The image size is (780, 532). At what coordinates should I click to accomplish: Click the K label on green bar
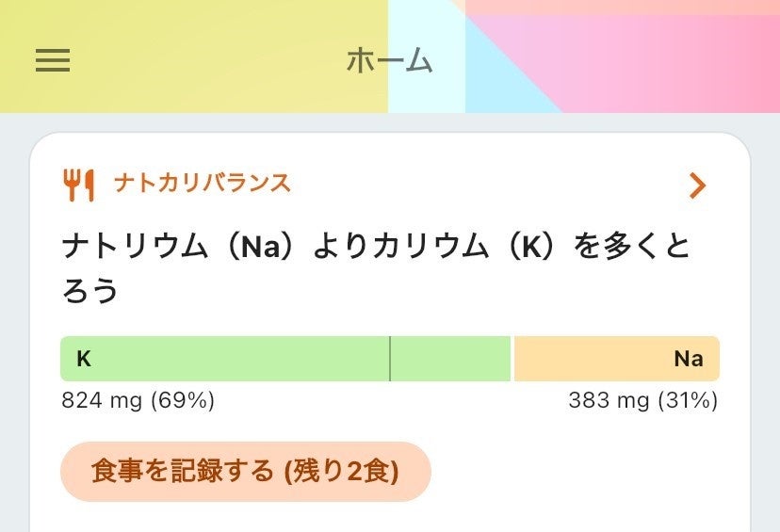(84, 359)
